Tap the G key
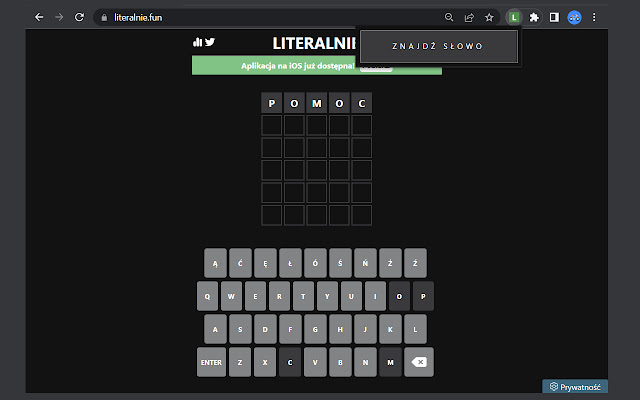The width and height of the screenshot is (640, 400). pyautogui.click(x=315, y=329)
